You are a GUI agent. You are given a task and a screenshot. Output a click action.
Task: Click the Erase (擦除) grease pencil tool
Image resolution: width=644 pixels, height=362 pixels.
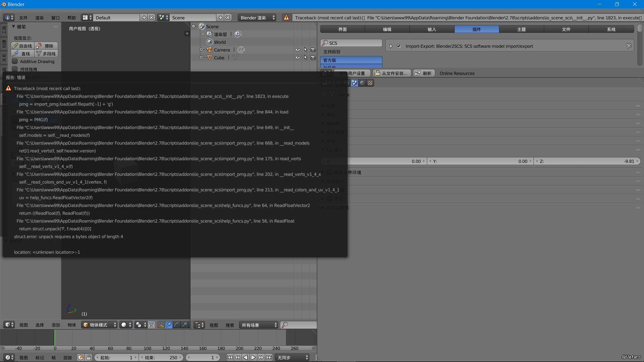46,46
